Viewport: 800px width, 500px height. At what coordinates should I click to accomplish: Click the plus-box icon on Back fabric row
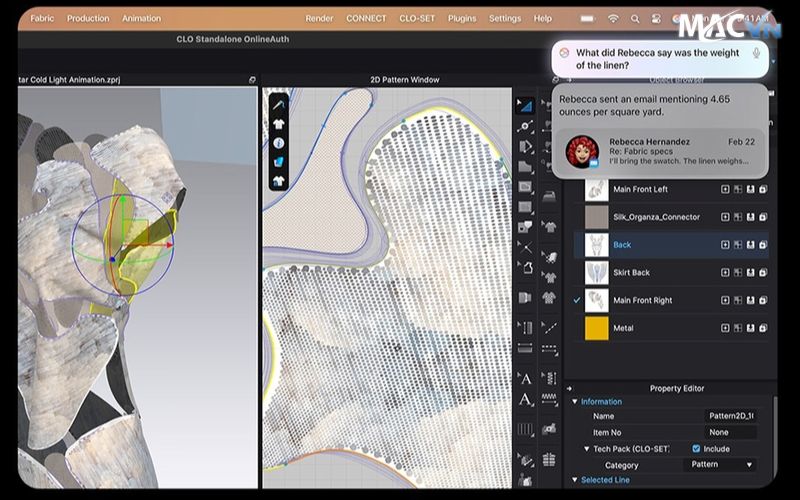coord(725,244)
